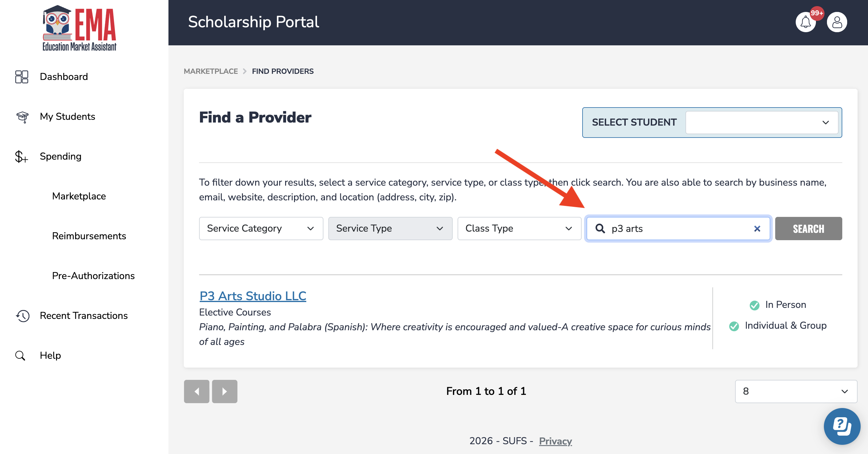Click the My Students graduation cap icon
Screen dimensions: 868x454
[x=22, y=117]
